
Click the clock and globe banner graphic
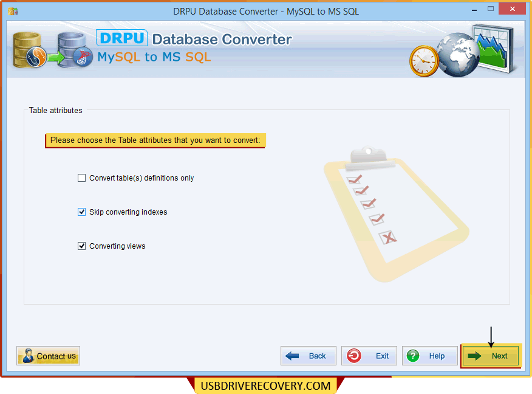pos(462,51)
